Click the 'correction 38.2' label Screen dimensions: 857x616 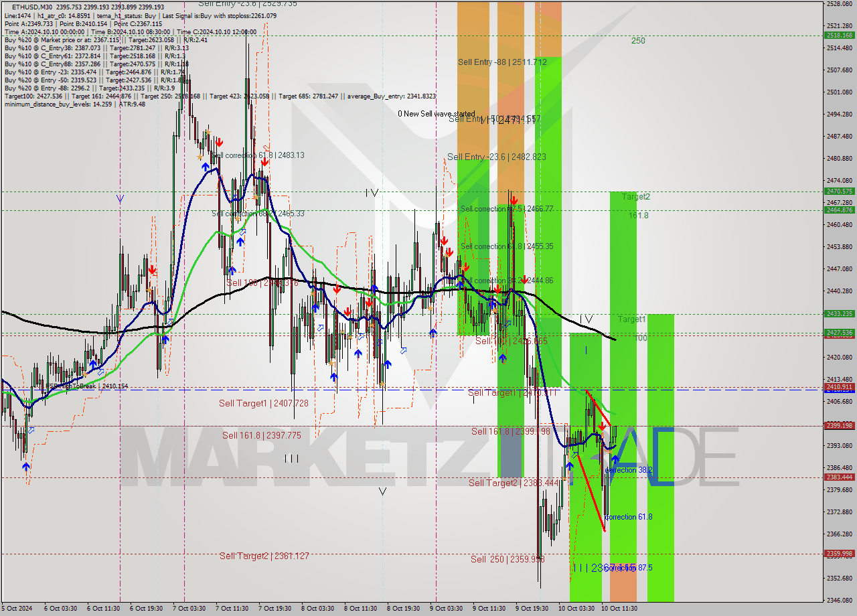pyautogui.click(x=628, y=471)
